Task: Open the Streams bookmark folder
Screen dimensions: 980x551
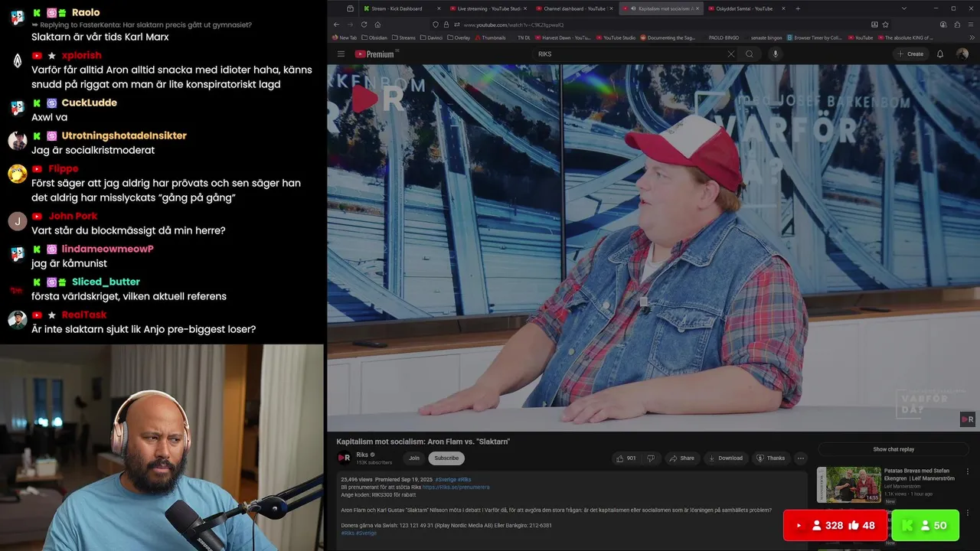Action: (403, 37)
